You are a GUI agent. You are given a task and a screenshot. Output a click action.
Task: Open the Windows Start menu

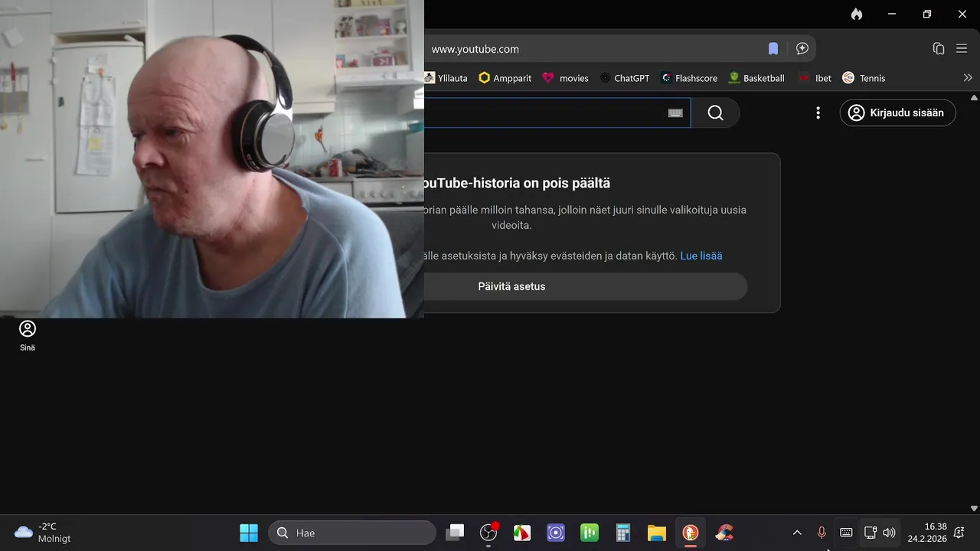tap(249, 533)
